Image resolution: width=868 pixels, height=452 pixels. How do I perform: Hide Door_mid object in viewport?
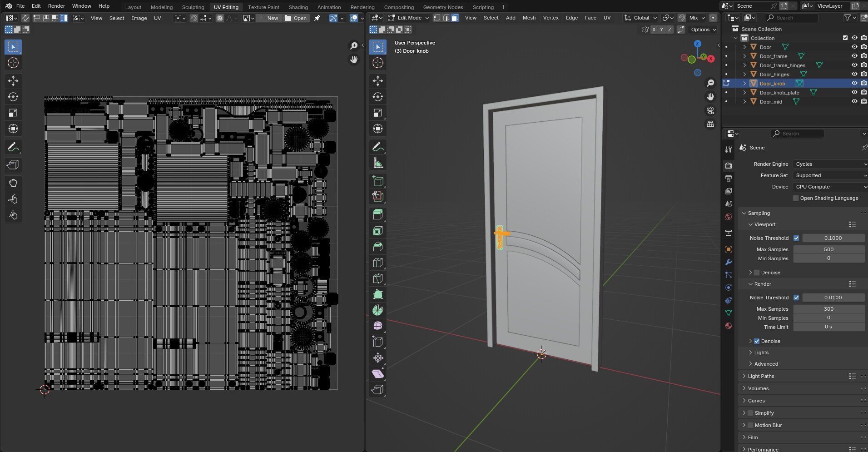854,102
